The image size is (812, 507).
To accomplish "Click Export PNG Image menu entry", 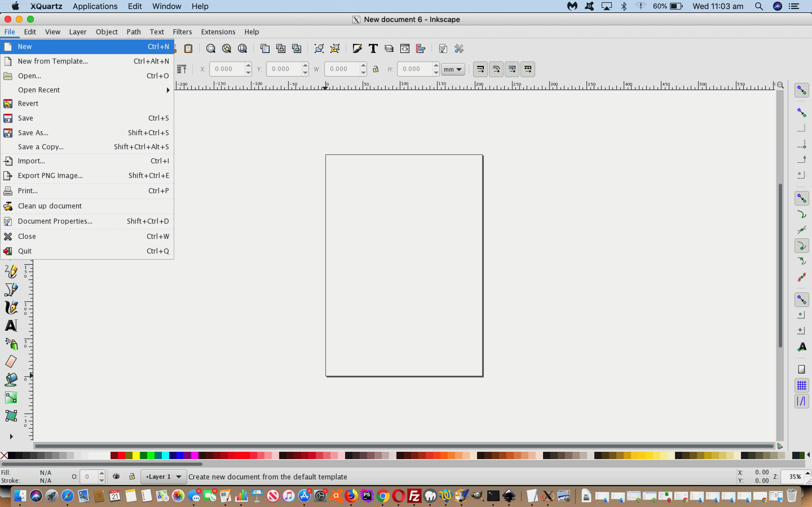I will [x=50, y=175].
